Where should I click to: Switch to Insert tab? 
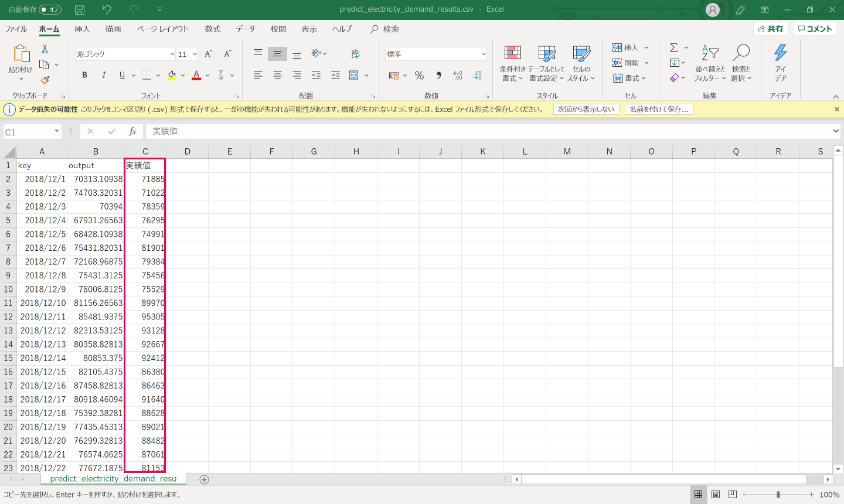[x=82, y=29]
